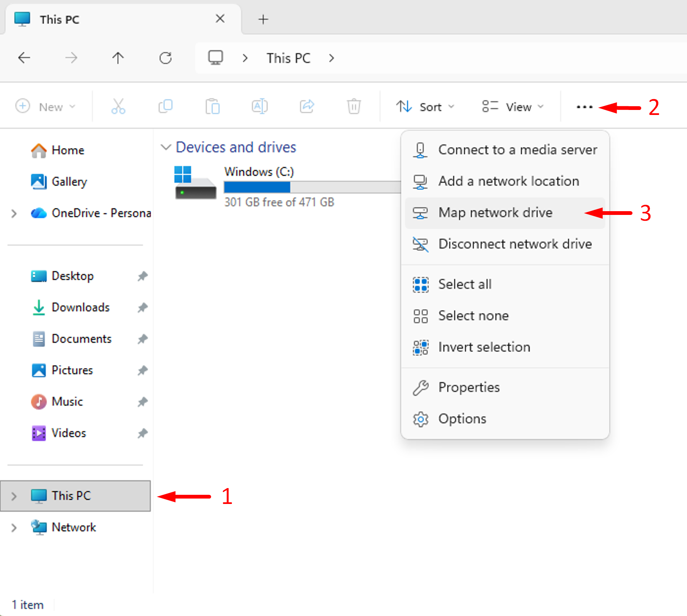Click the Rename icon in toolbar
Viewport: 687px width, 616px height.
pos(259,107)
